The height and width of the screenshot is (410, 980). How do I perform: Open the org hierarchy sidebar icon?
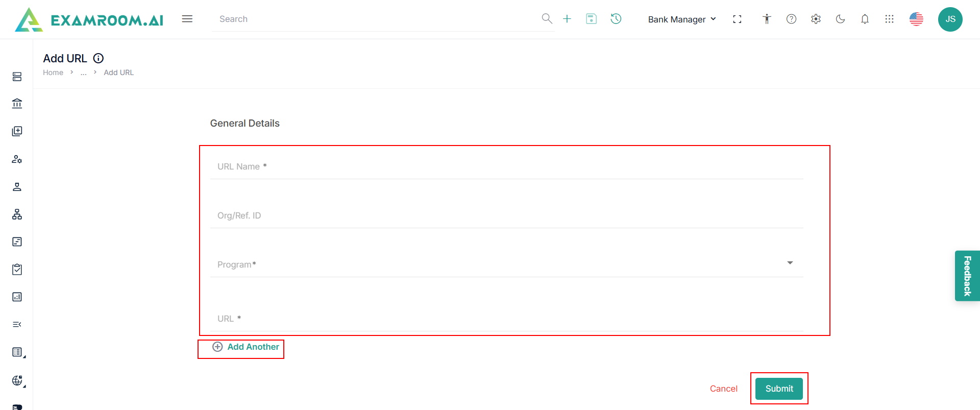coord(17,214)
